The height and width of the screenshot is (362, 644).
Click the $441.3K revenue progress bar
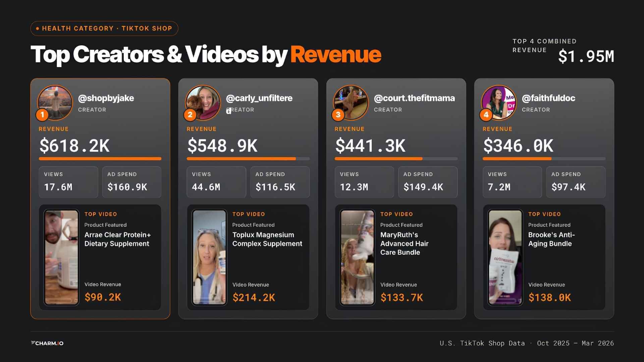pyautogui.click(x=396, y=159)
